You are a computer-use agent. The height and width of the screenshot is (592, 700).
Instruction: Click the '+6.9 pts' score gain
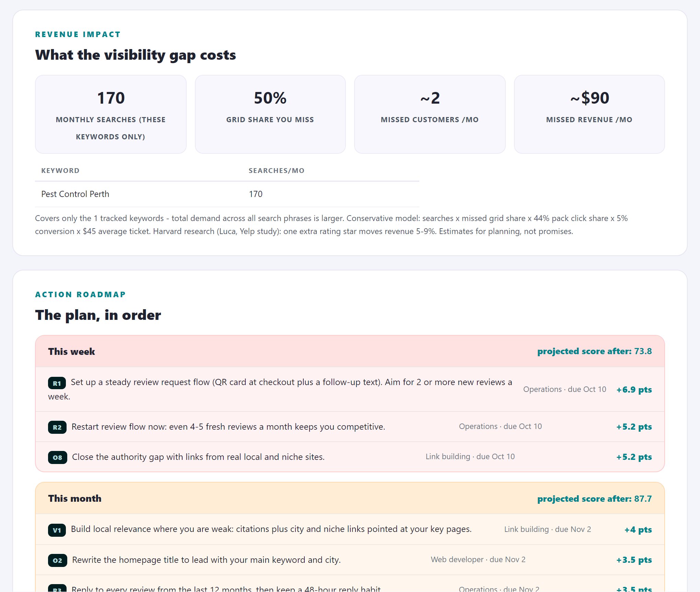tap(634, 390)
